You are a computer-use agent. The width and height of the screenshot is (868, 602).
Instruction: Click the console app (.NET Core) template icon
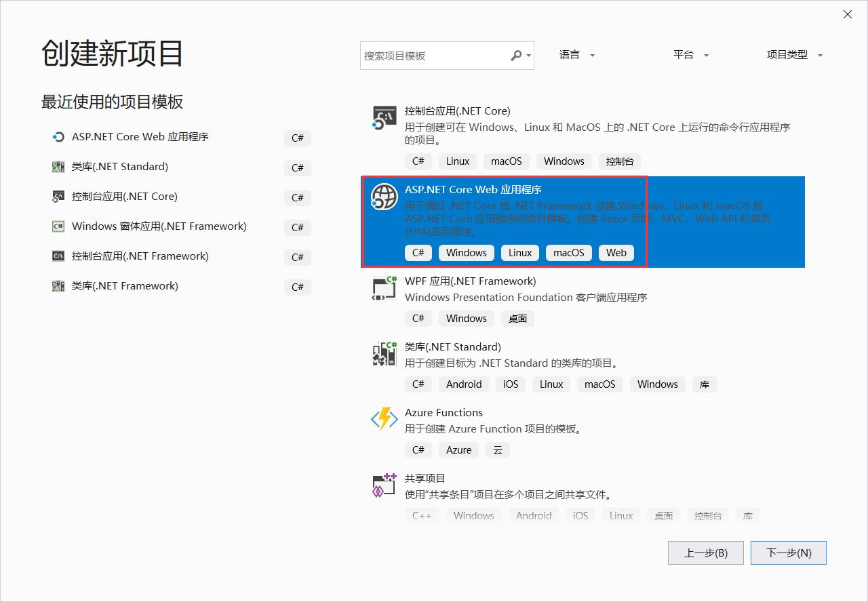384,118
